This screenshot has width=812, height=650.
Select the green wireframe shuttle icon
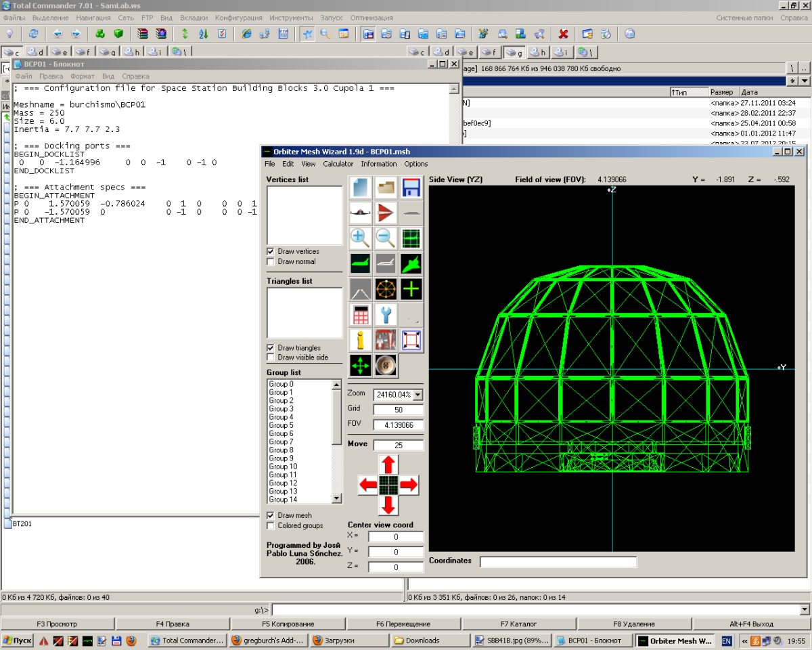point(361,263)
